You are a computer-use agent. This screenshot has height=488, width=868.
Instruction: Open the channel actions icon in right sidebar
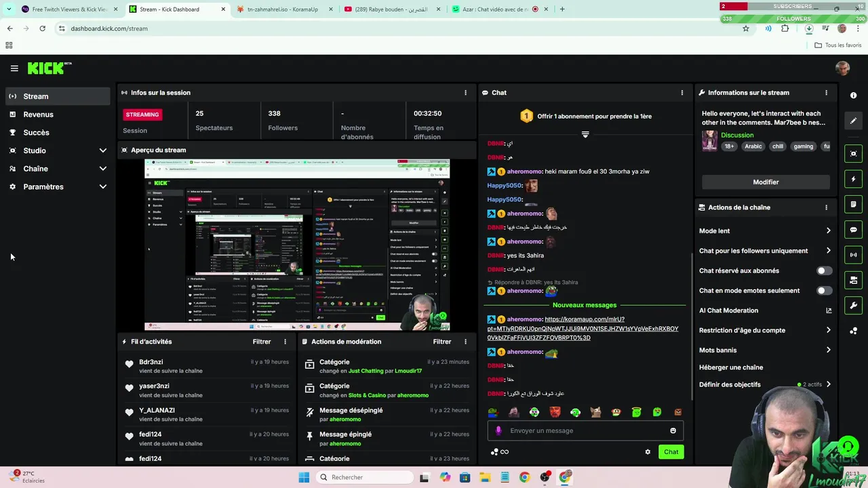[x=853, y=280]
